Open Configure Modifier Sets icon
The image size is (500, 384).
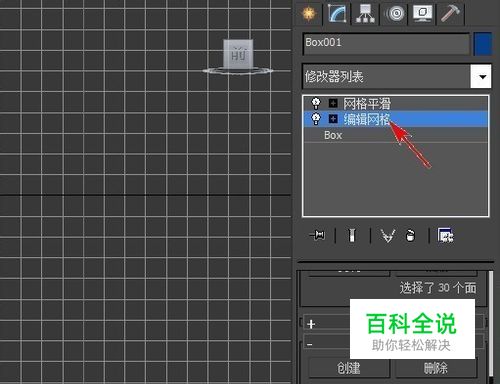[x=445, y=235]
